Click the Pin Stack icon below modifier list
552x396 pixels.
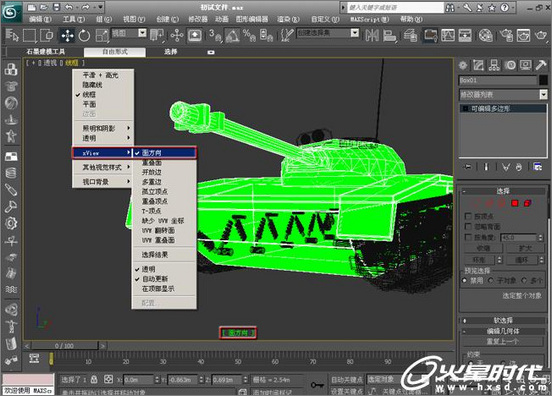[468, 167]
